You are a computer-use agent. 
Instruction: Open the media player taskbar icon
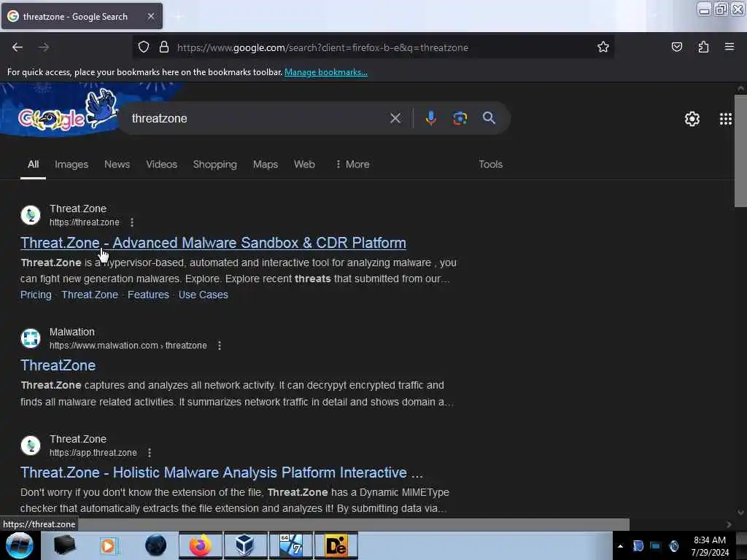coord(108,545)
